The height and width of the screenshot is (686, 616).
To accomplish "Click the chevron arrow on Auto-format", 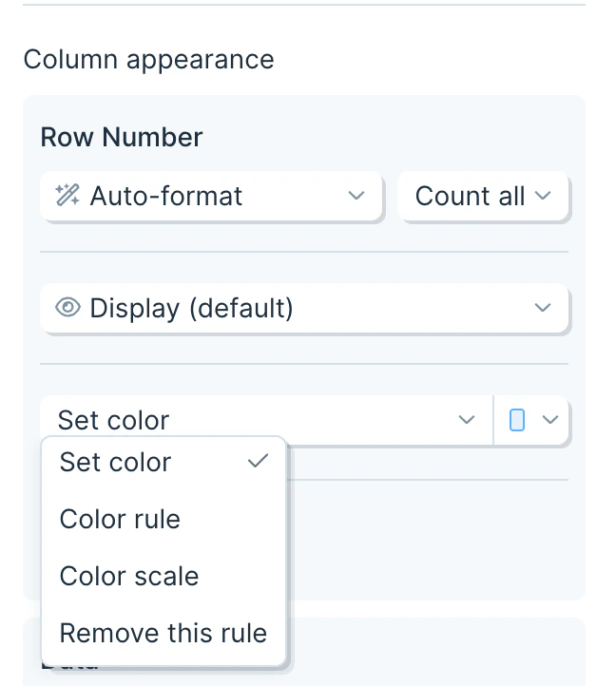I will [x=356, y=196].
